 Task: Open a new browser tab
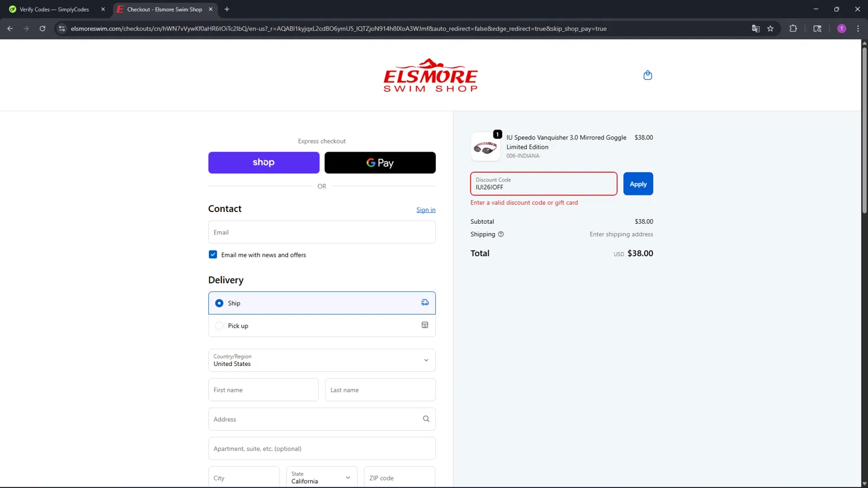coord(227,9)
